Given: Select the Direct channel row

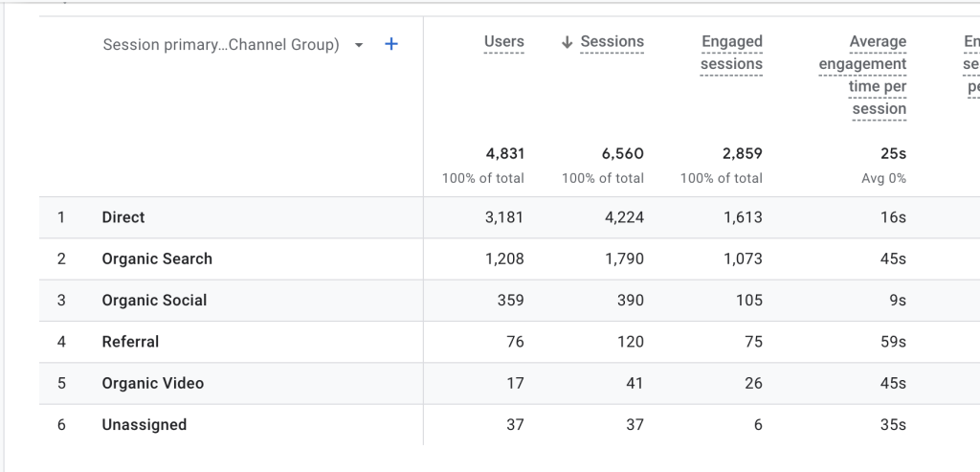Looking at the screenshot, I should click(123, 217).
